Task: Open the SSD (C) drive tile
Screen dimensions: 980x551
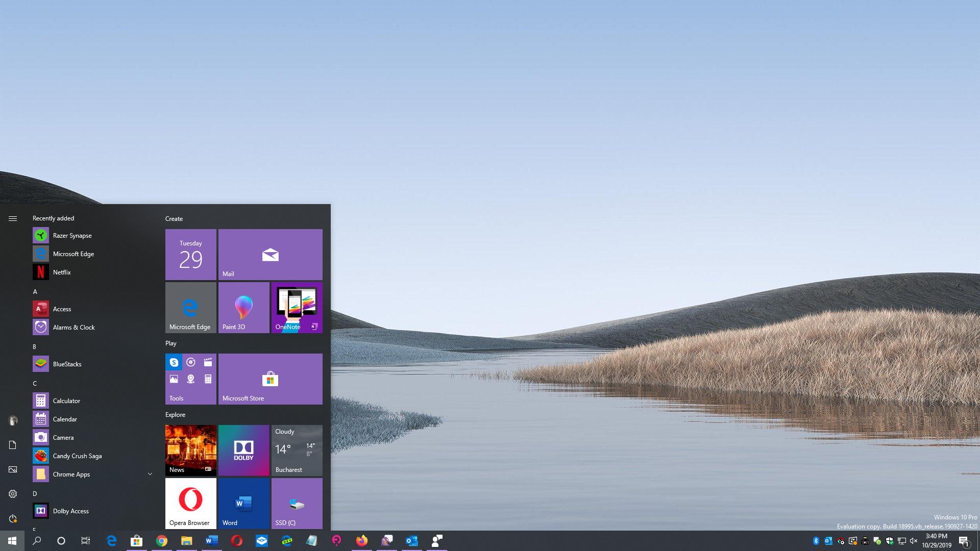Action: pos(297,504)
